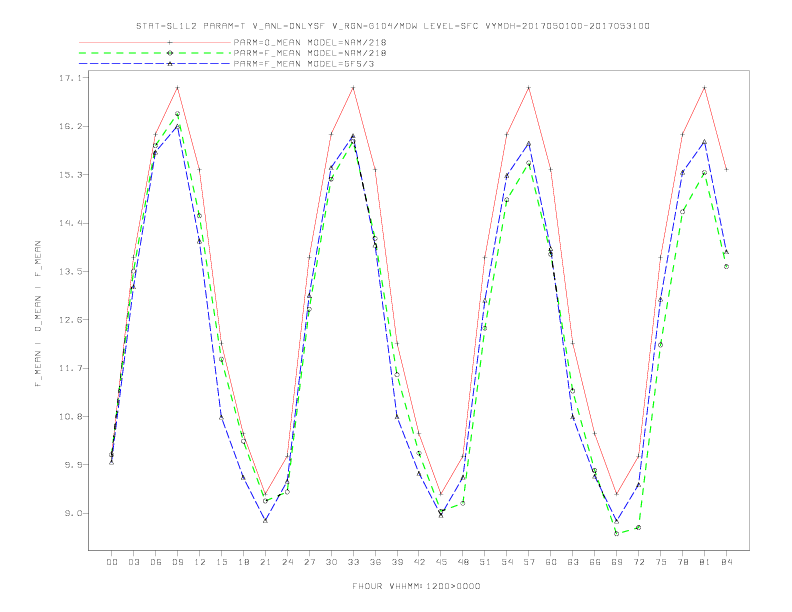Click green line circle marker at hour 69 minimum
792x612 pixels.
coord(617,533)
